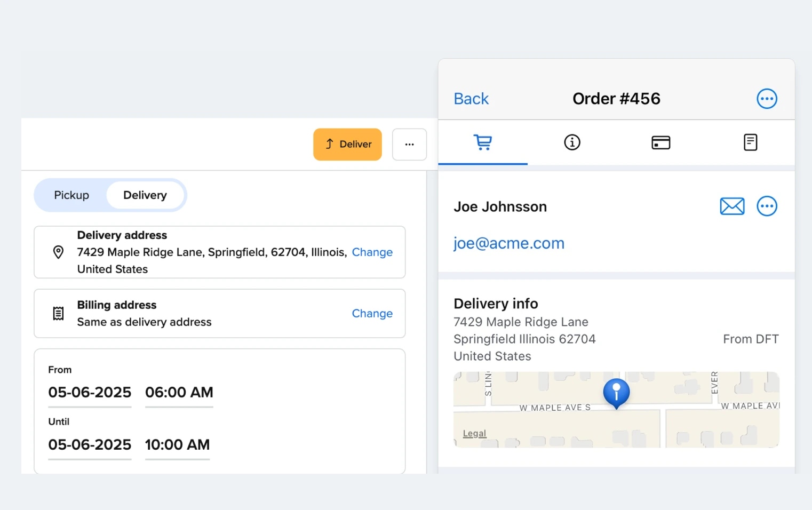This screenshot has height=510, width=812.
Task: Open the ellipsis menu next to Joe Johnsson
Action: 767,206
